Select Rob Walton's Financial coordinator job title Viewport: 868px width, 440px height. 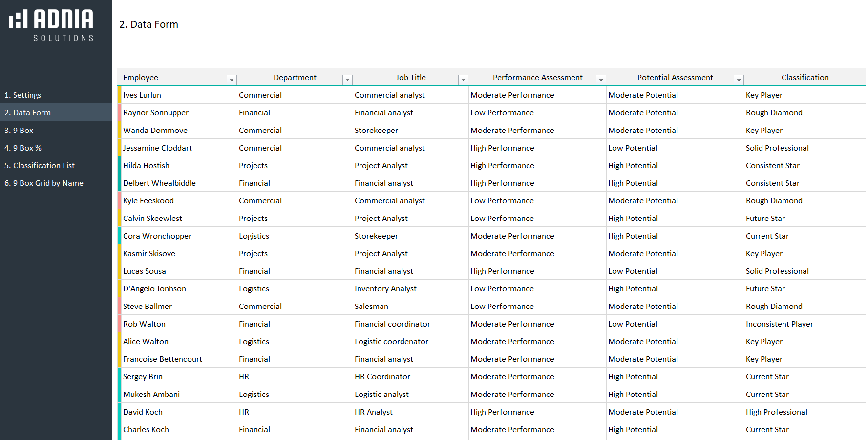click(x=392, y=324)
